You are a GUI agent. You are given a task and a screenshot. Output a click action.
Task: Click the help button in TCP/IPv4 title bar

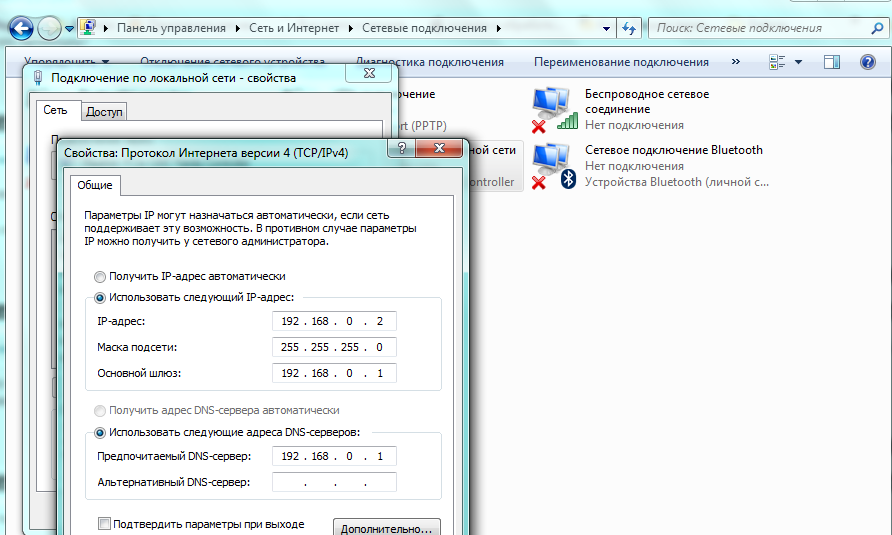(401, 150)
